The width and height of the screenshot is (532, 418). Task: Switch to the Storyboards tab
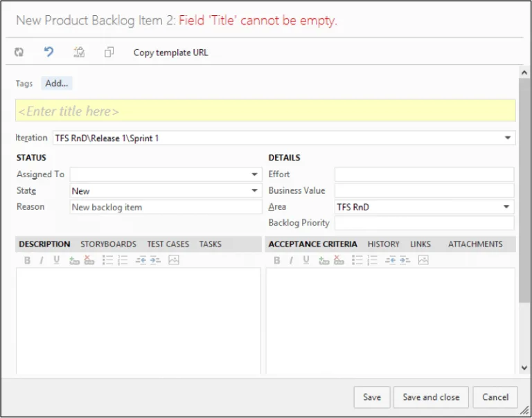coord(108,244)
